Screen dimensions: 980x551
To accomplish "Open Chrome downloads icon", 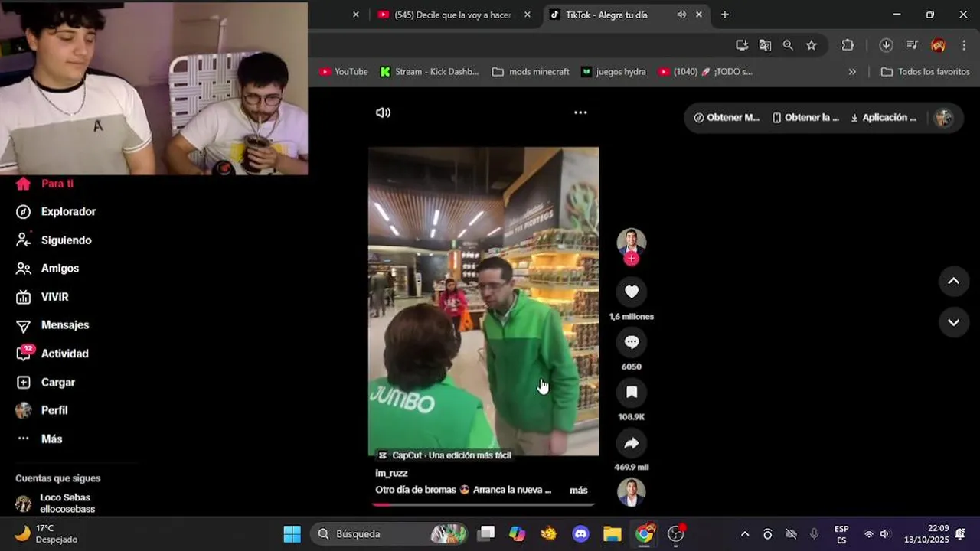I will point(886,45).
